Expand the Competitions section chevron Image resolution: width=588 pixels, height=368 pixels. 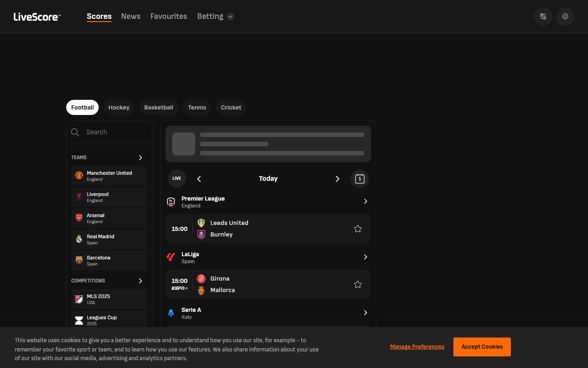(141, 281)
